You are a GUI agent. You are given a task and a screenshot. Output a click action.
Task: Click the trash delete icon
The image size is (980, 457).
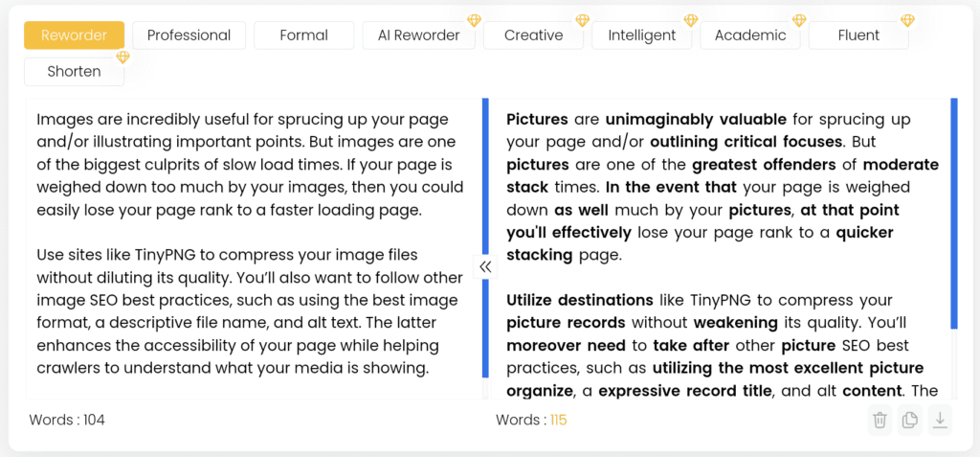click(x=880, y=420)
